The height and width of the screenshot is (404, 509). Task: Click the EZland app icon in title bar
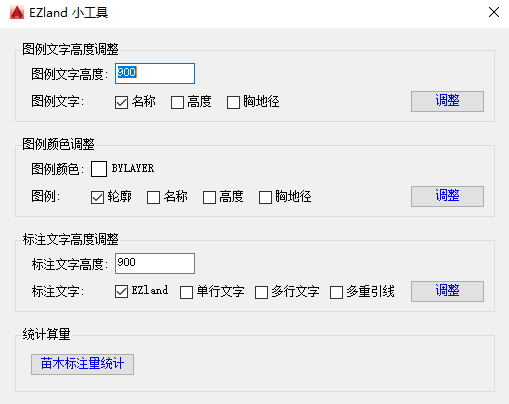tap(17, 13)
